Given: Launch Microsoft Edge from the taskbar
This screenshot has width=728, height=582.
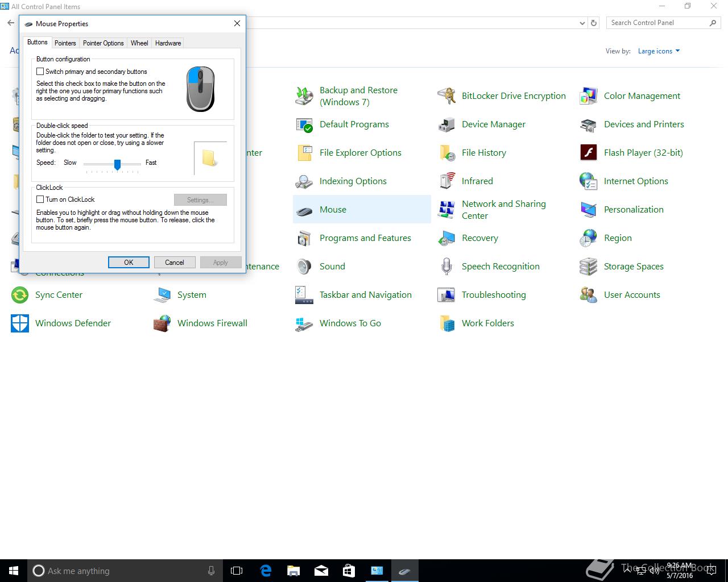Looking at the screenshot, I should pos(265,571).
